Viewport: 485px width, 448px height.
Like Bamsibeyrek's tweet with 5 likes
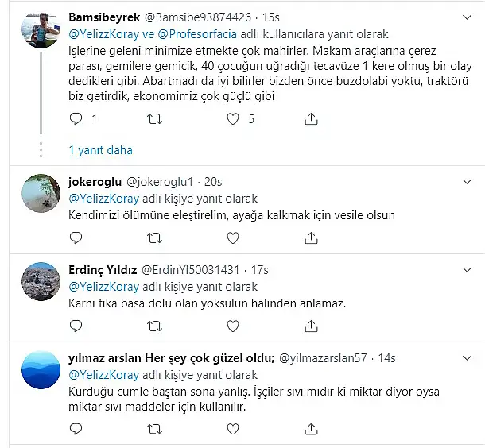233,119
